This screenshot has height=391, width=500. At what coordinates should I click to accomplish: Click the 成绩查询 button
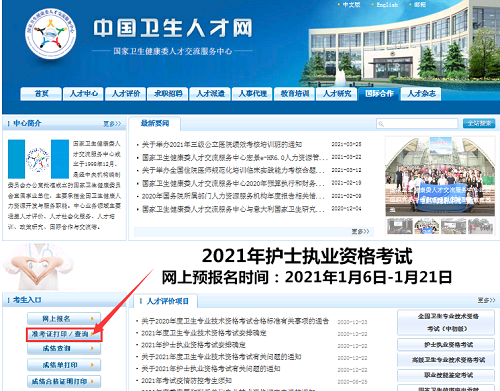point(64,349)
